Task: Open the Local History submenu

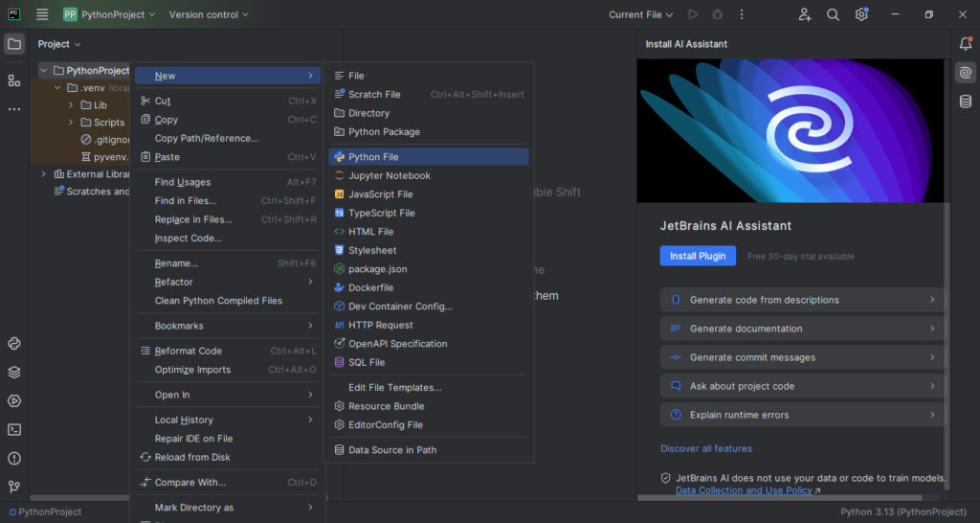Action: [x=228, y=420]
